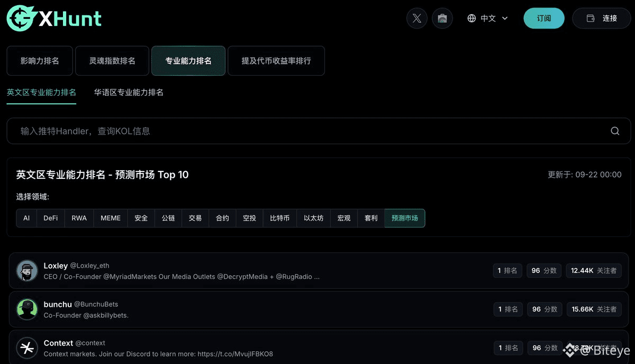The image size is (635, 364).
Task: Click bunchu's avatar thumbnail
Action: coord(27,310)
